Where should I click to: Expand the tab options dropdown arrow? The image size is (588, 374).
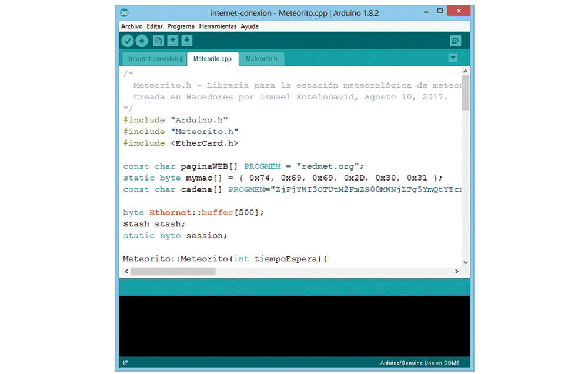pyautogui.click(x=453, y=58)
